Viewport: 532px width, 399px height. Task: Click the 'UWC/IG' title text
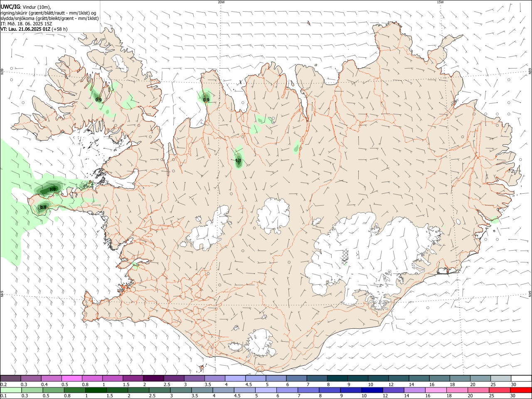[x=10, y=7]
